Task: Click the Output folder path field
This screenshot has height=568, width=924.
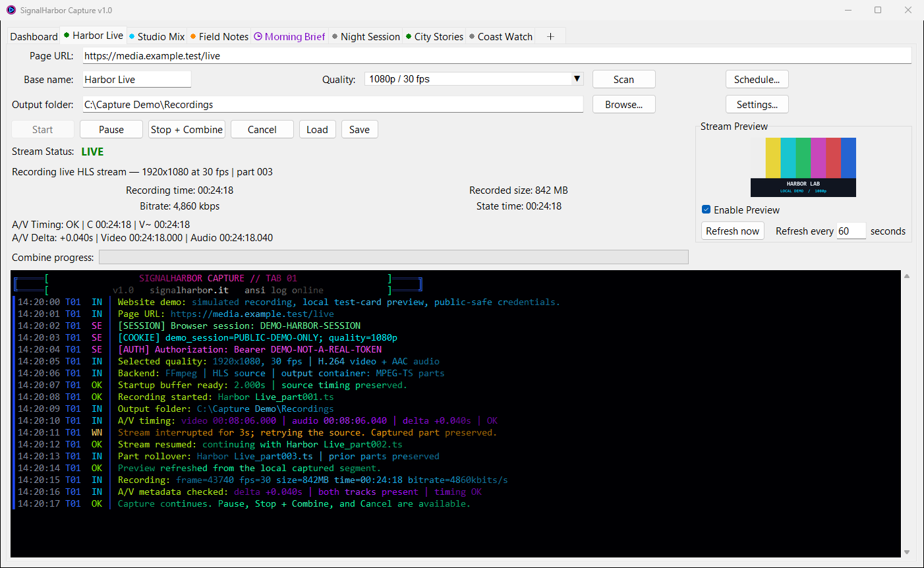Action: point(333,104)
